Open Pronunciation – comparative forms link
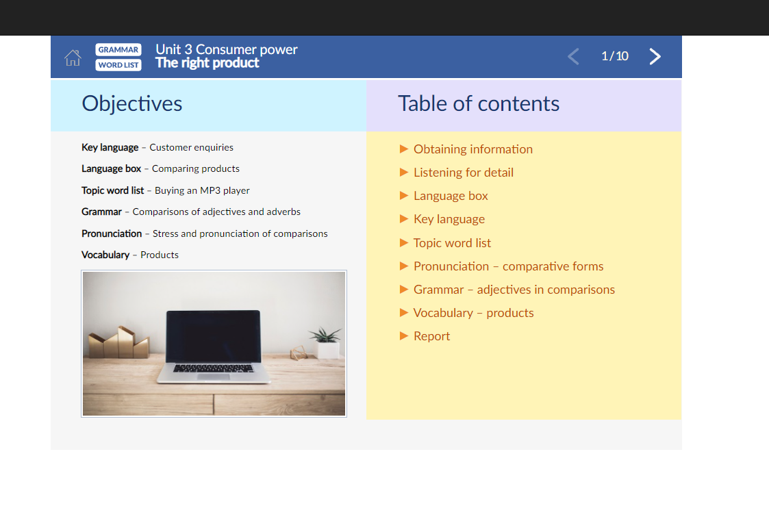 click(509, 266)
